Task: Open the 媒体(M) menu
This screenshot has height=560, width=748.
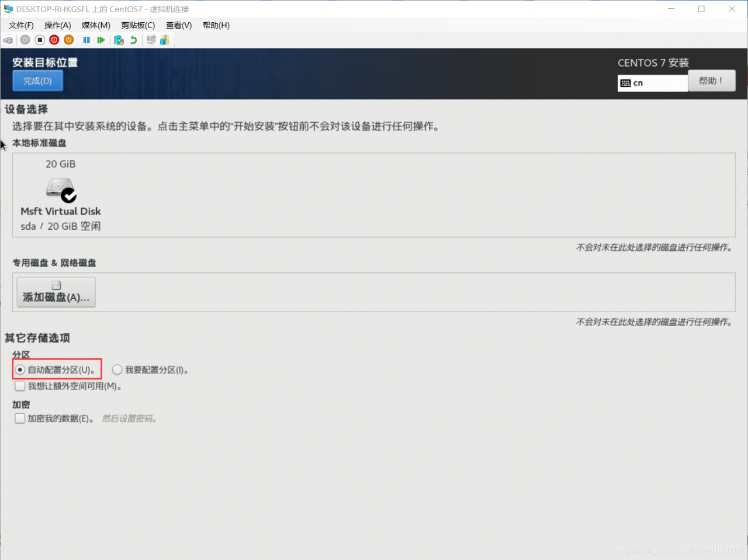Action: coord(96,25)
